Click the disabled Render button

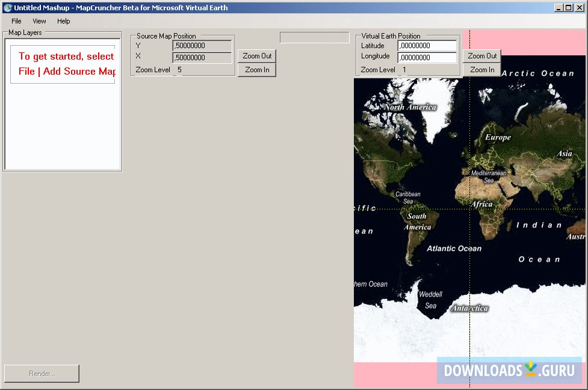tap(41, 373)
